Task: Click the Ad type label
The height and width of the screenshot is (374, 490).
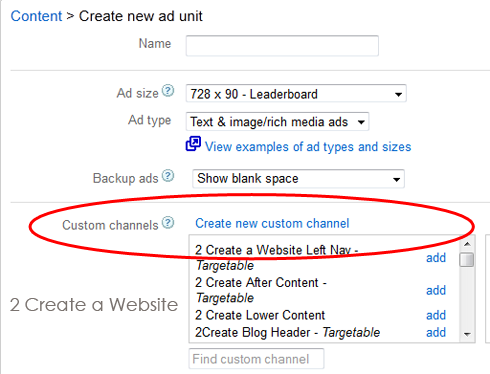Action: [x=150, y=120]
